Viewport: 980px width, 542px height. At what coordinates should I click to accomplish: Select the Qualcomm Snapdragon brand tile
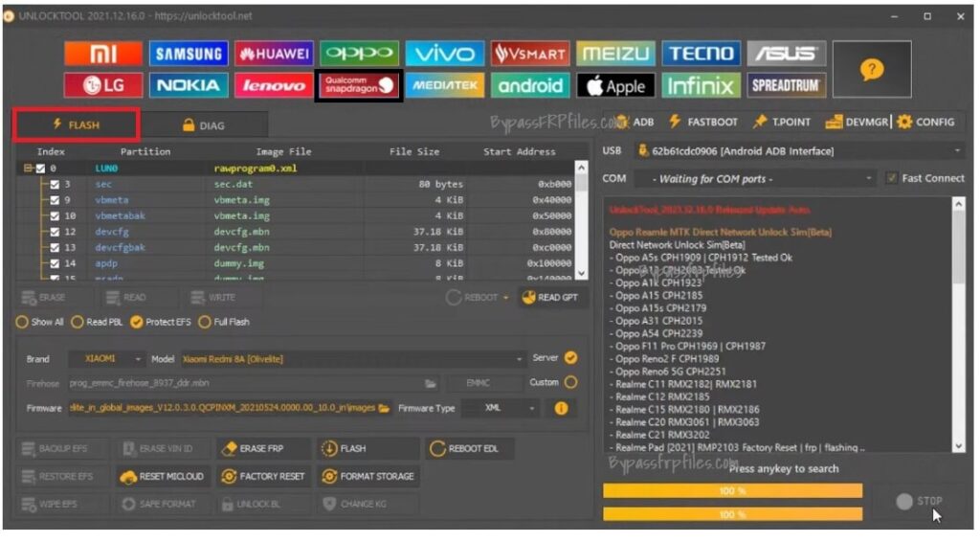point(359,85)
